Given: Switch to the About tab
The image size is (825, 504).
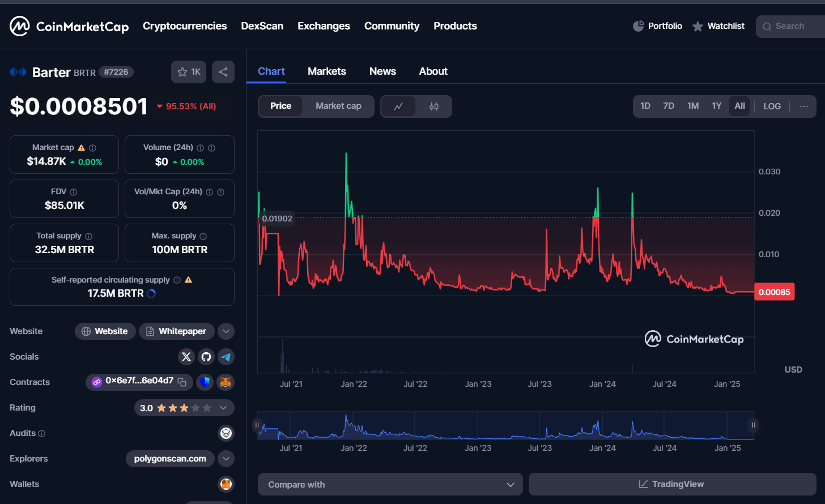Looking at the screenshot, I should (433, 71).
